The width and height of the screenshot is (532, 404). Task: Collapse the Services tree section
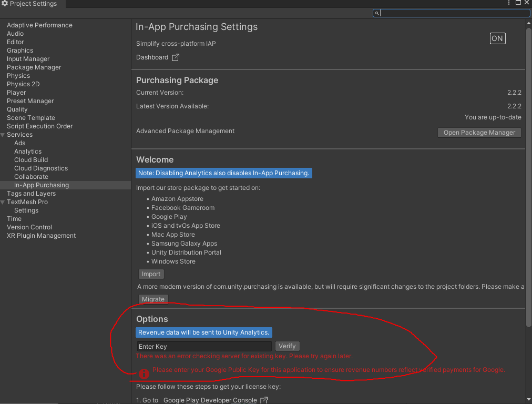[x=3, y=135]
